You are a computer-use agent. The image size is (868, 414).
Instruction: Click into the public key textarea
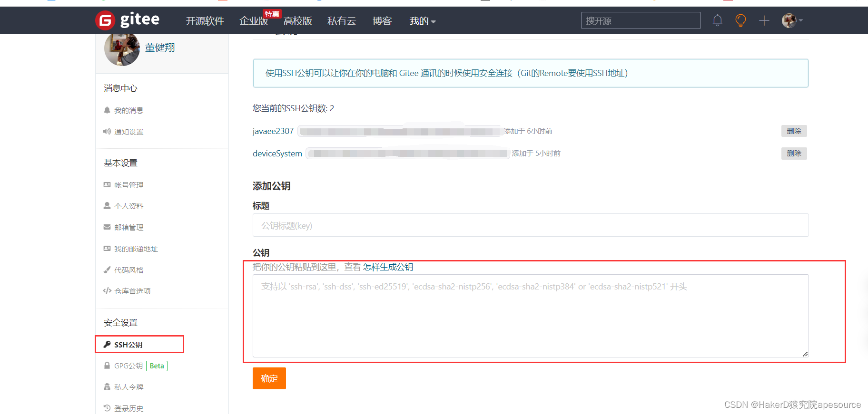pyautogui.click(x=531, y=316)
